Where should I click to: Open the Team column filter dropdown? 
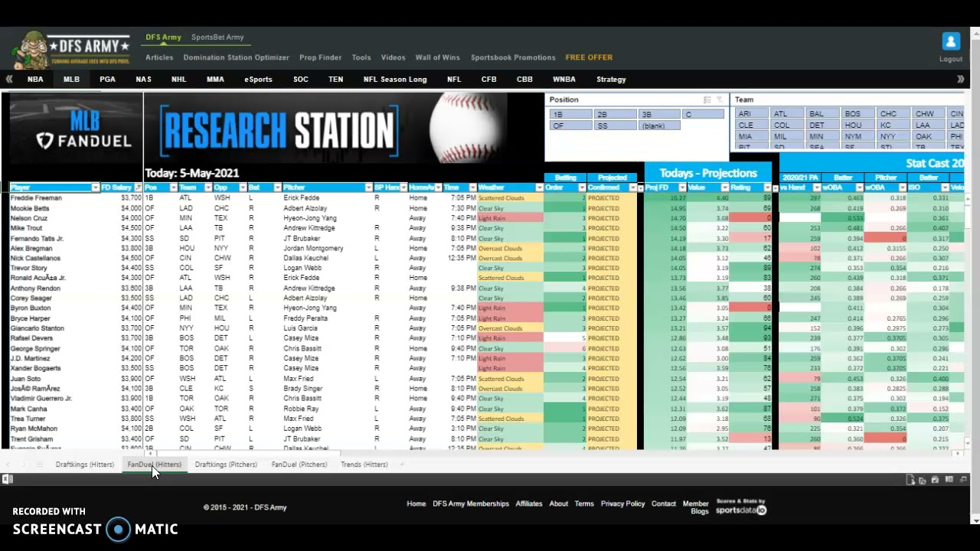point(207,187)
